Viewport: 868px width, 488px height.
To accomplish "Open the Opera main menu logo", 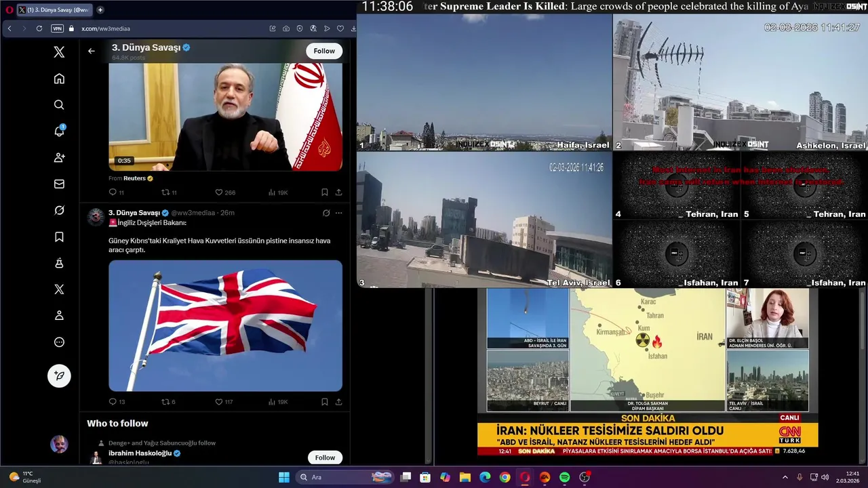I will coord(9,10).
